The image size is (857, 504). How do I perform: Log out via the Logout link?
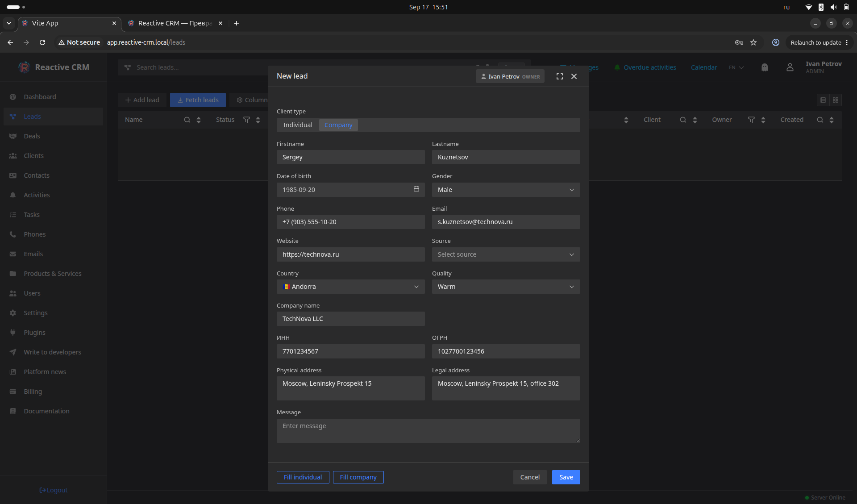pos(54,490)
